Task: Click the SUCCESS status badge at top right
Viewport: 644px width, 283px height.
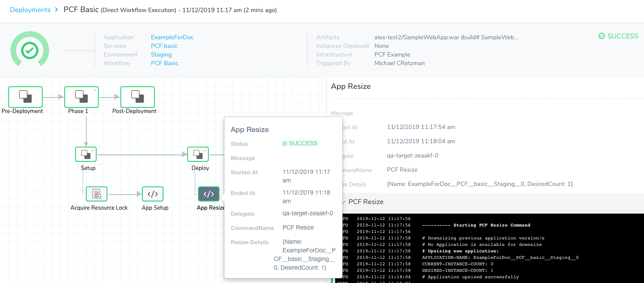Action: coord(618,36)
